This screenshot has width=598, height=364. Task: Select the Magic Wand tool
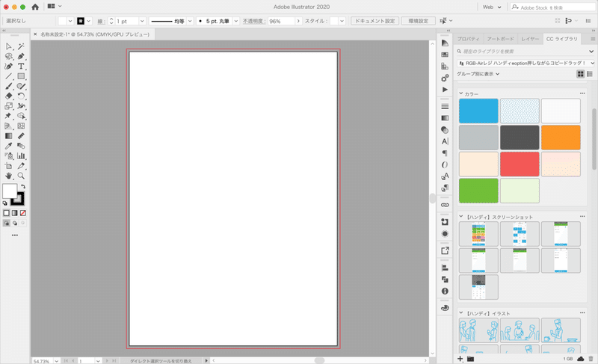[x=21, y=46]
